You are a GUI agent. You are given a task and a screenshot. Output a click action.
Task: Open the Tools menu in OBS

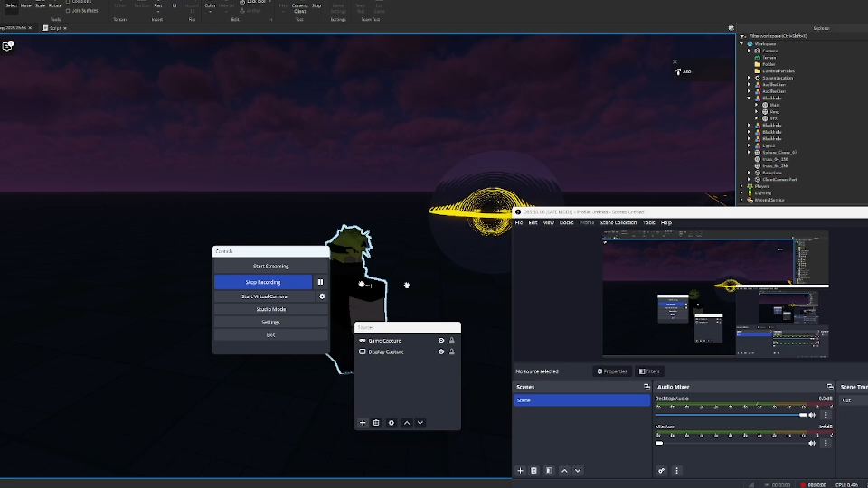click(x=648, y=222)
